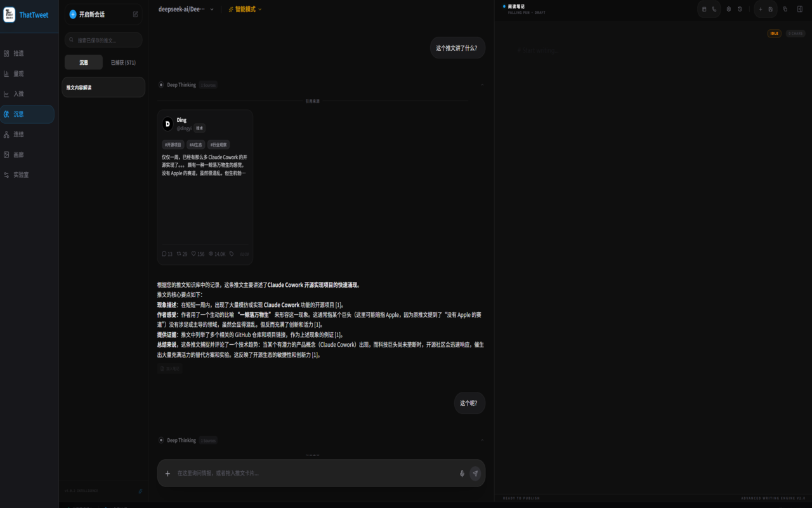Open the 实验室 lab section
The width and height of the screenshot is (812, 508).
[27, 175]
